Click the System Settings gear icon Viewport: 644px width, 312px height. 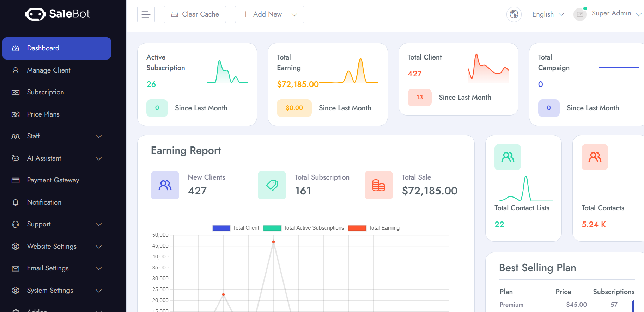coord(16,291)
